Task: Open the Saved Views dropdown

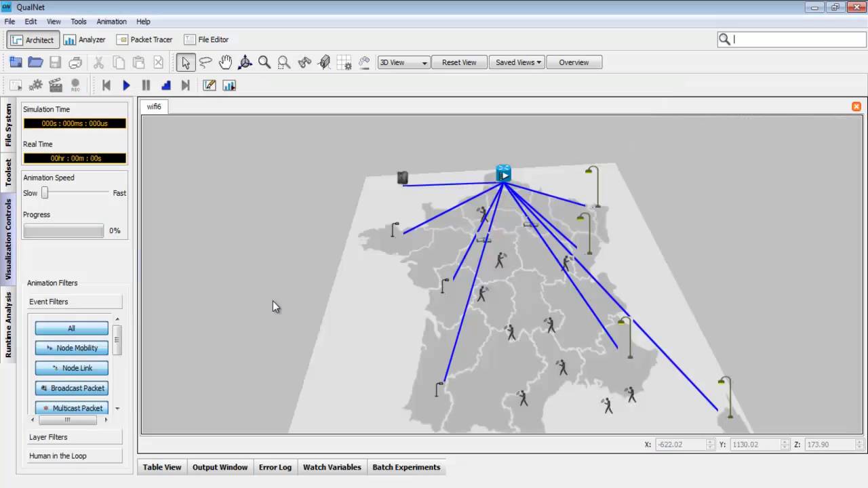Action: [x=517, y=62]
